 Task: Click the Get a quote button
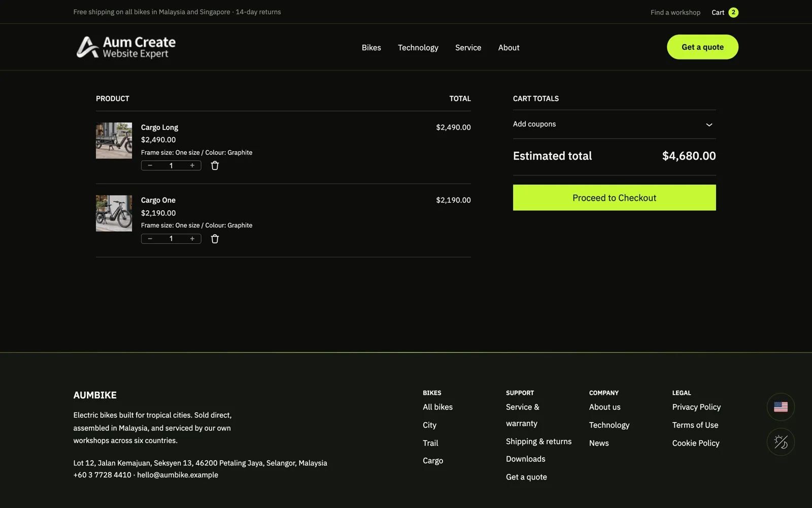(702, 47)
